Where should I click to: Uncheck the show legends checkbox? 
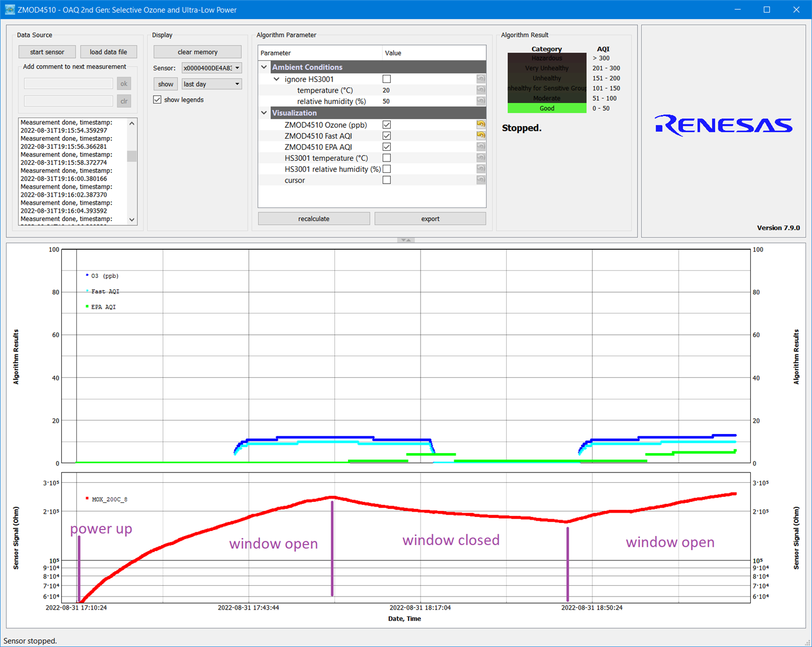click(157, 100)
